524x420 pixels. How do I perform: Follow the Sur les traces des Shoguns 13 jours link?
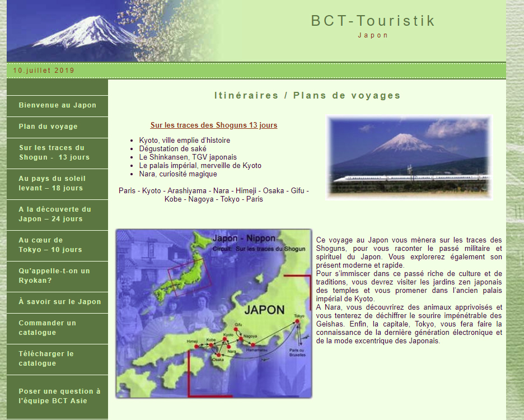[214, 125]
